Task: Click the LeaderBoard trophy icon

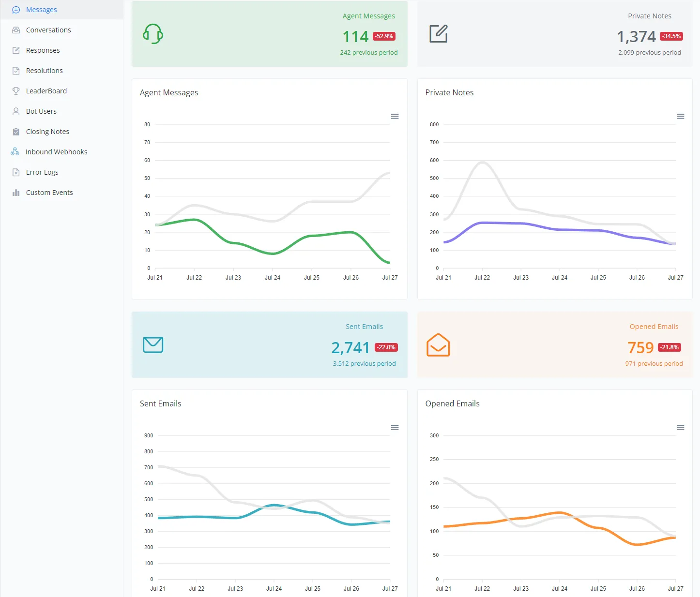Action: pyautogui.click(x=16, y=91)
